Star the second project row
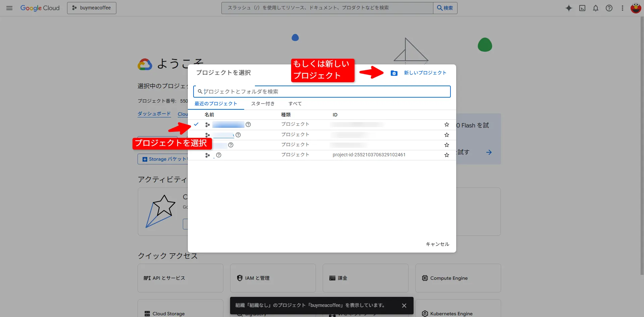 (447, 135)
